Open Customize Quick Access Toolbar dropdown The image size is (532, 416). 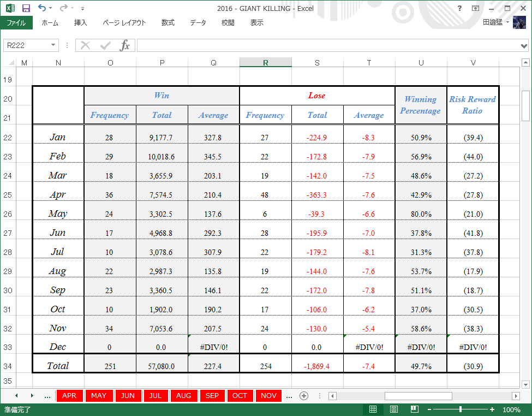(82, 9)
